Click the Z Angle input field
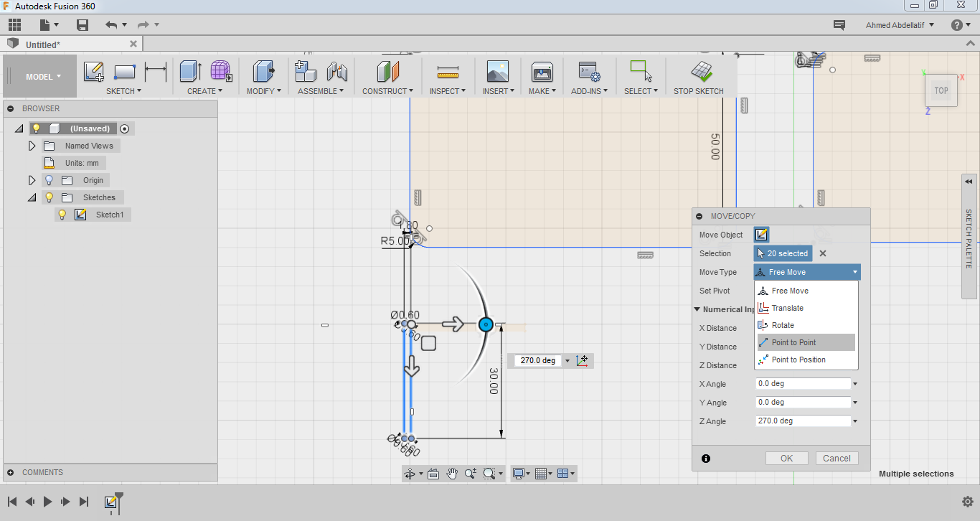980x521 pixels. coord(803,421)
